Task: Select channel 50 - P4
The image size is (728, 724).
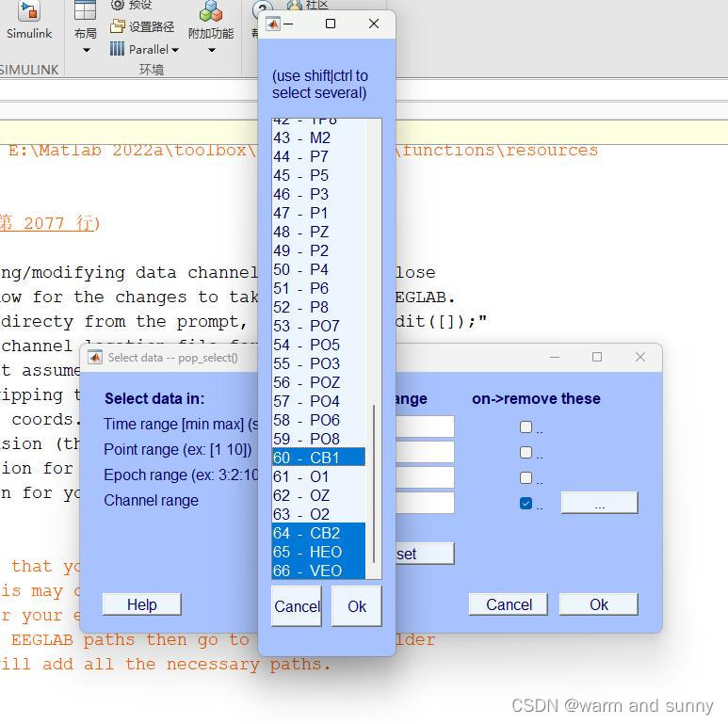Action: (x=318, y=269)
